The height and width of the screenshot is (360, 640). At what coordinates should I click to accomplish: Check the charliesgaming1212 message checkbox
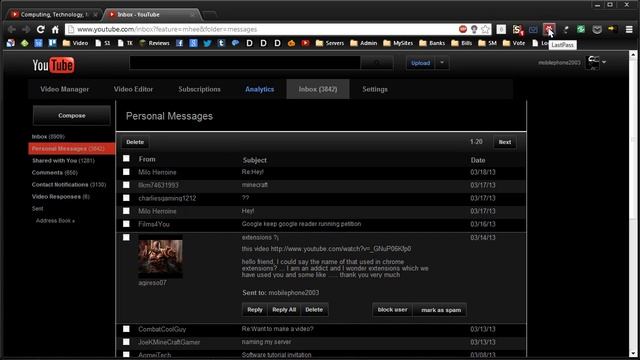coord(126,198)
